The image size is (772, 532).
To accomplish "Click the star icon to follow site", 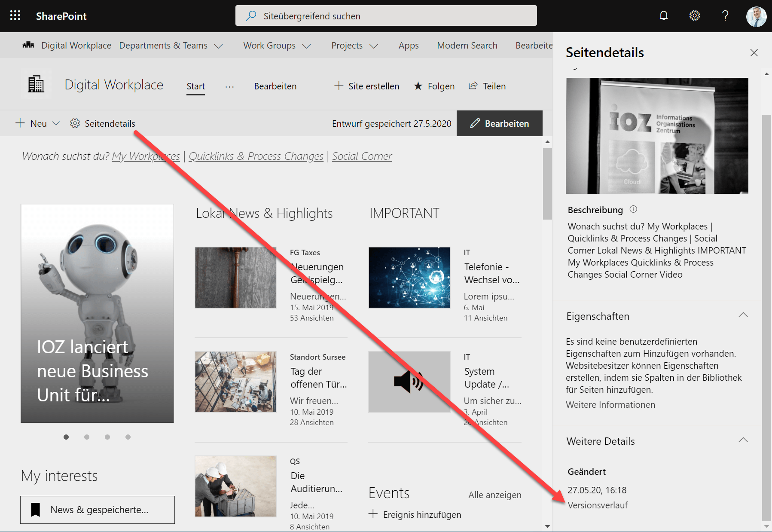I will click(418, 86).
